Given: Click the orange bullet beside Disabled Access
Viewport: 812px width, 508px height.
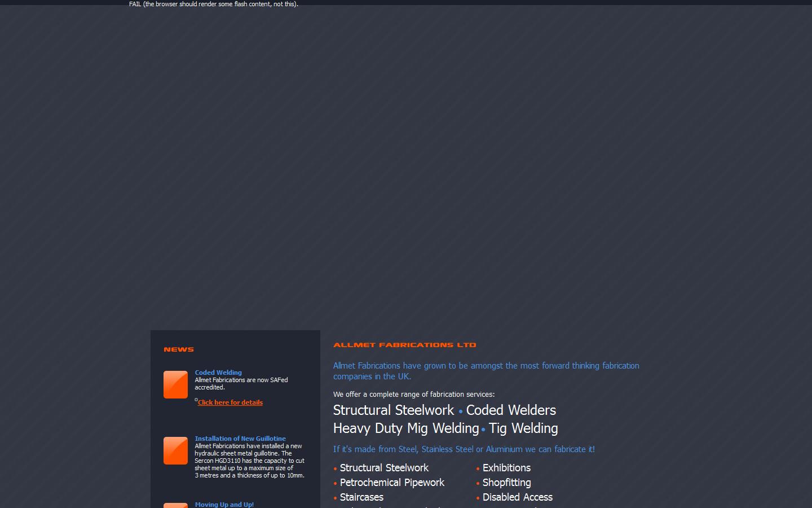Looking at the screenshot, I should [x=477, y=498].
